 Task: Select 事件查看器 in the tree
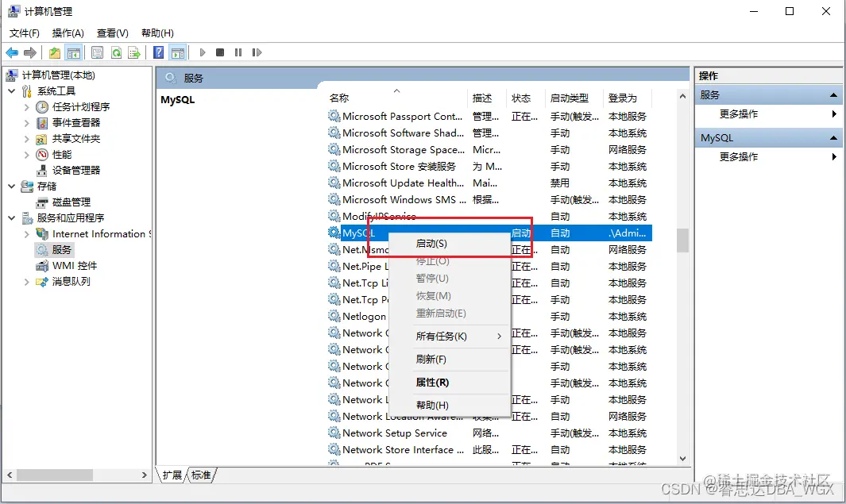76,122
